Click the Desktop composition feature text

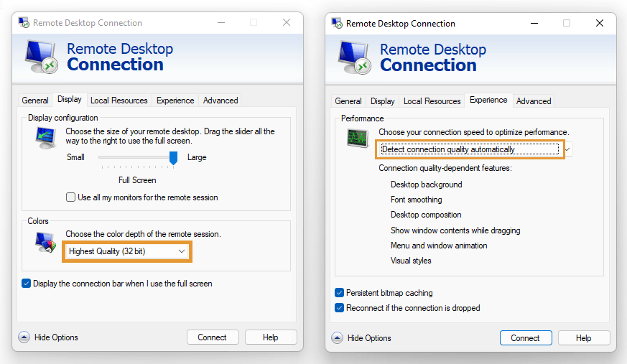tap(426, 215)
